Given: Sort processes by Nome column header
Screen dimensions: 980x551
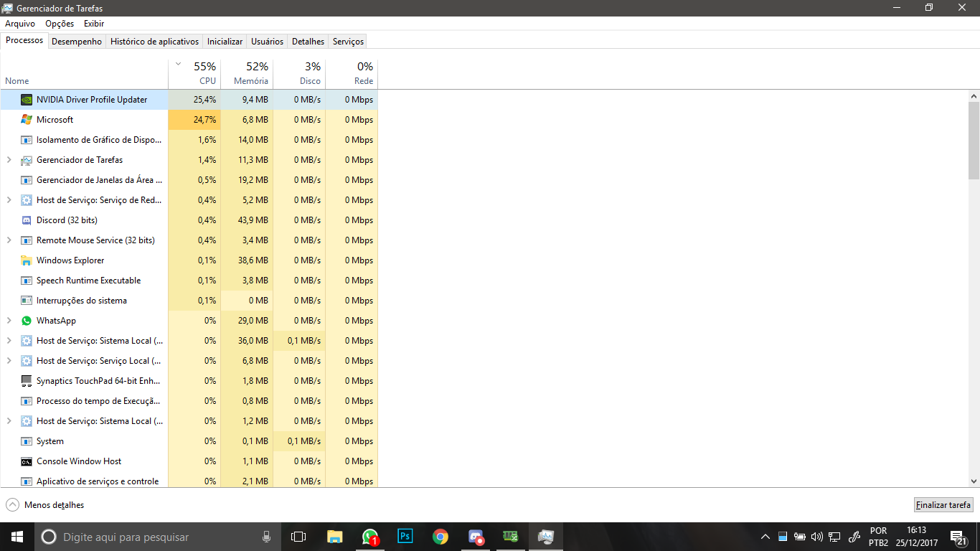Looking at the screenshot, I should [84, 73].
